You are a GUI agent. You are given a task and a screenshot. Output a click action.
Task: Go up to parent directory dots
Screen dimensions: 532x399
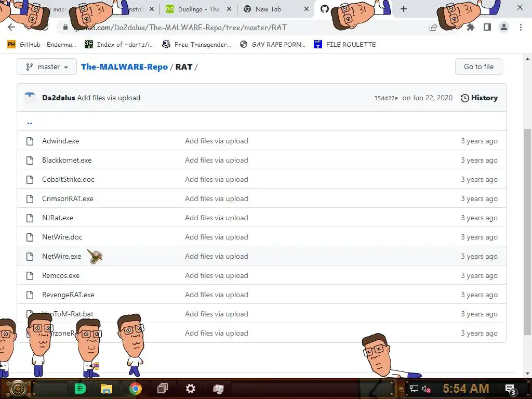point(30,123)
